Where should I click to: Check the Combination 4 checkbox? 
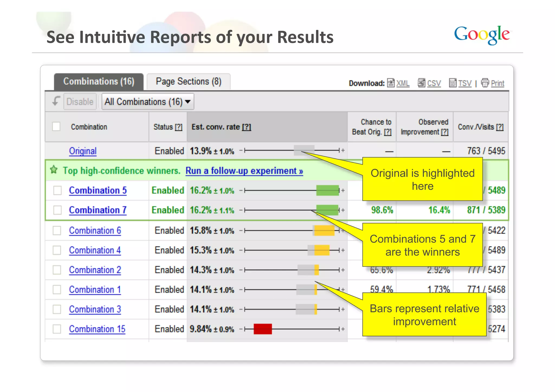tap(57, 250)
